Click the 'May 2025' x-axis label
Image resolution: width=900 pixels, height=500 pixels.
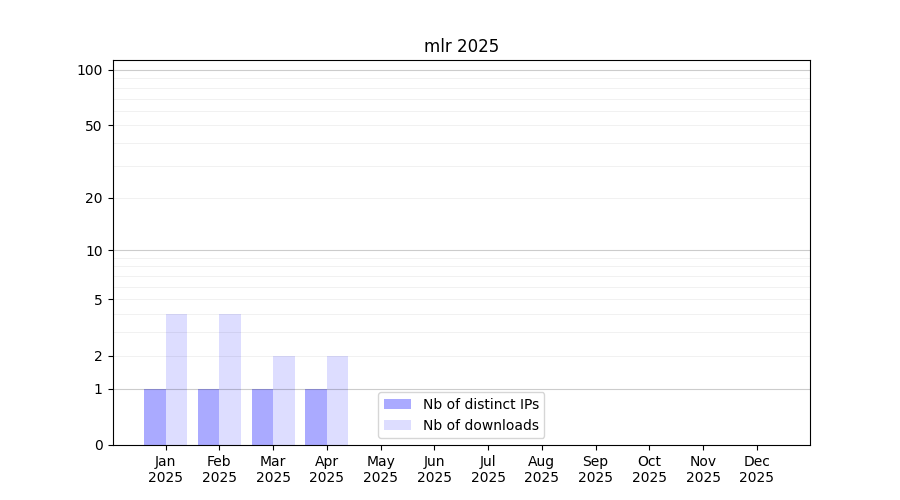380,469
